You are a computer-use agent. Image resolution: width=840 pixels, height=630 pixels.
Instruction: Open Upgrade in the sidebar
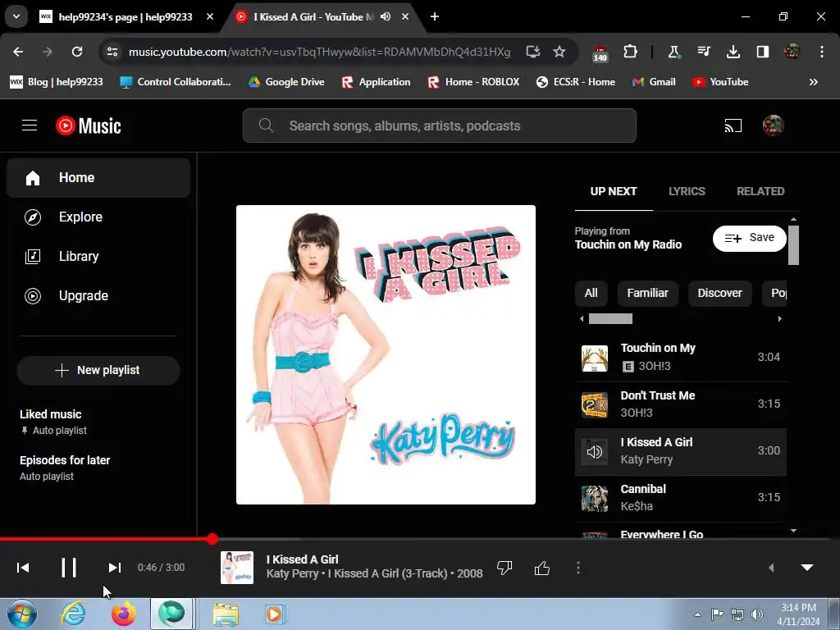98,295
